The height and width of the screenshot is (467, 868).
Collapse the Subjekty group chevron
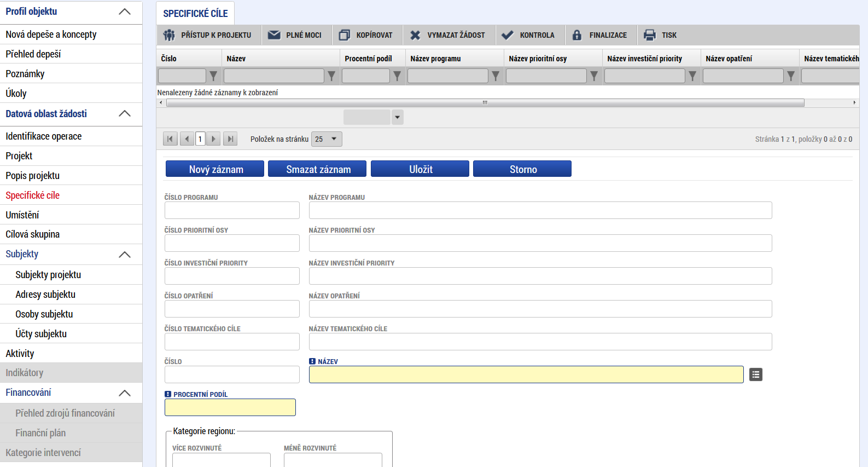[125, 255]
